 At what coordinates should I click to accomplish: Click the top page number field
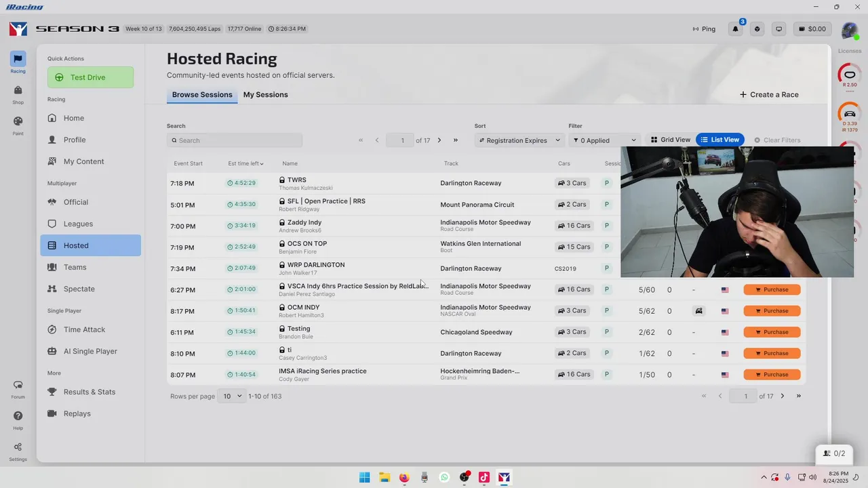[400, 140]
